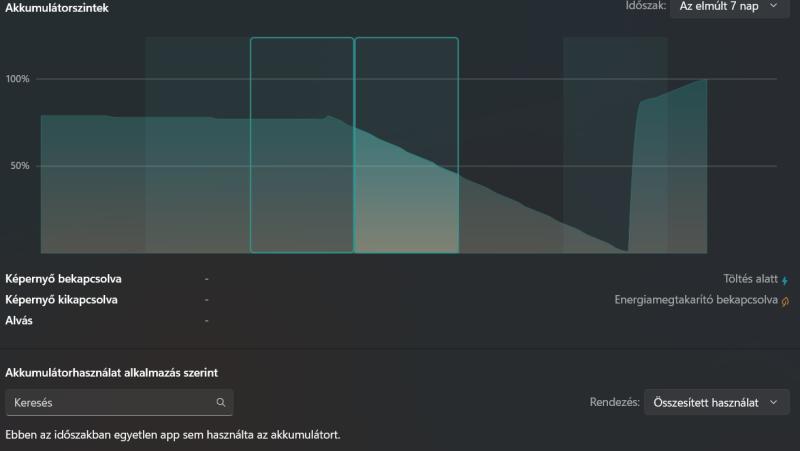This screenshot has width=800, height=451.
Task: Select the second teal-outlined day column in chart
Action: pos(406,145)
